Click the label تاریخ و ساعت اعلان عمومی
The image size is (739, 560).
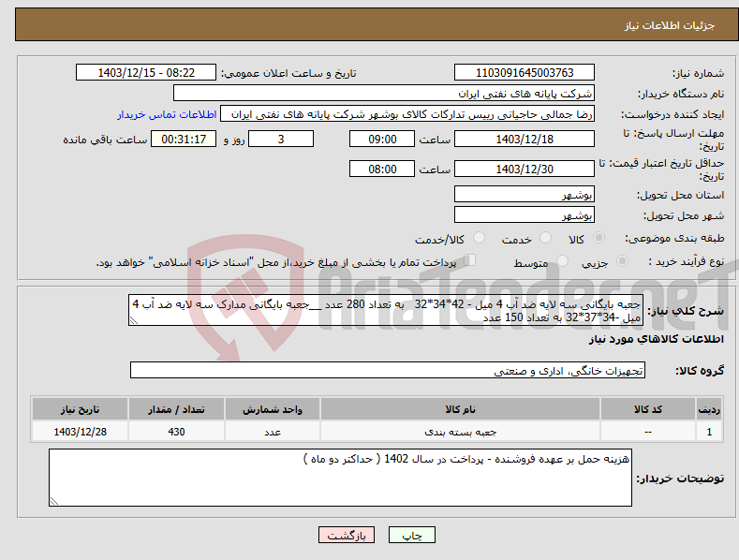pyautogui.click(x=288, y=73)
